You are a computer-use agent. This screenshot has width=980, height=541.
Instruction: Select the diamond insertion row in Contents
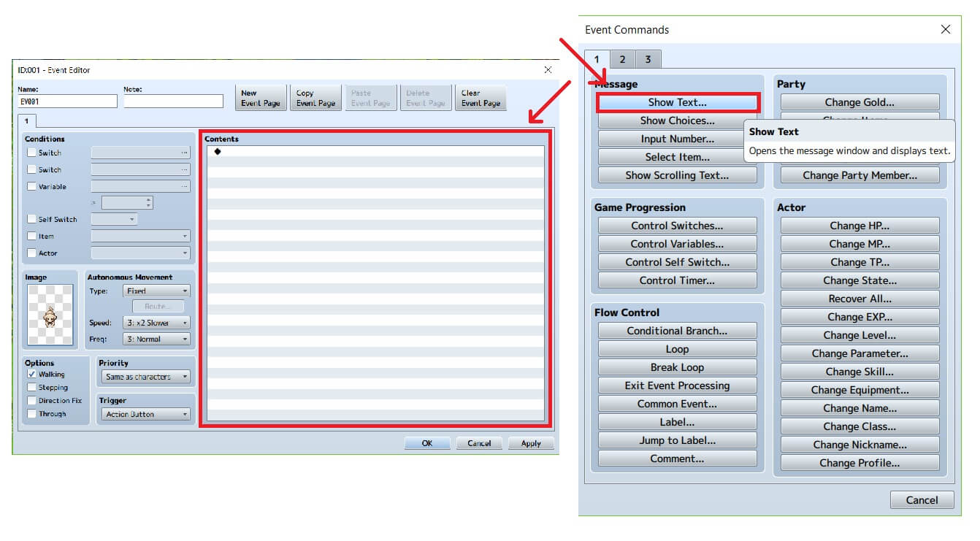coord(375,151)
